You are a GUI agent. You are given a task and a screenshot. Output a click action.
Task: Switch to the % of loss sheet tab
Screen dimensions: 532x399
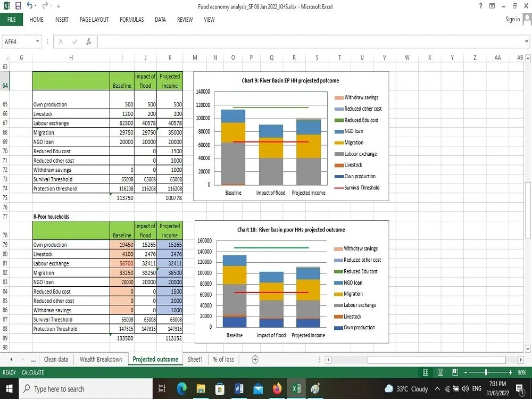coord(223,359)
